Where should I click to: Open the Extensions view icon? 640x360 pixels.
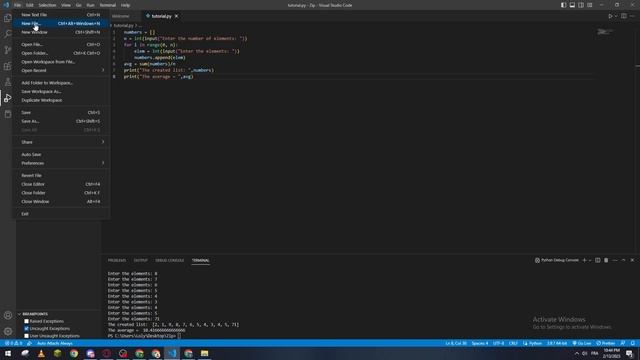8,66
